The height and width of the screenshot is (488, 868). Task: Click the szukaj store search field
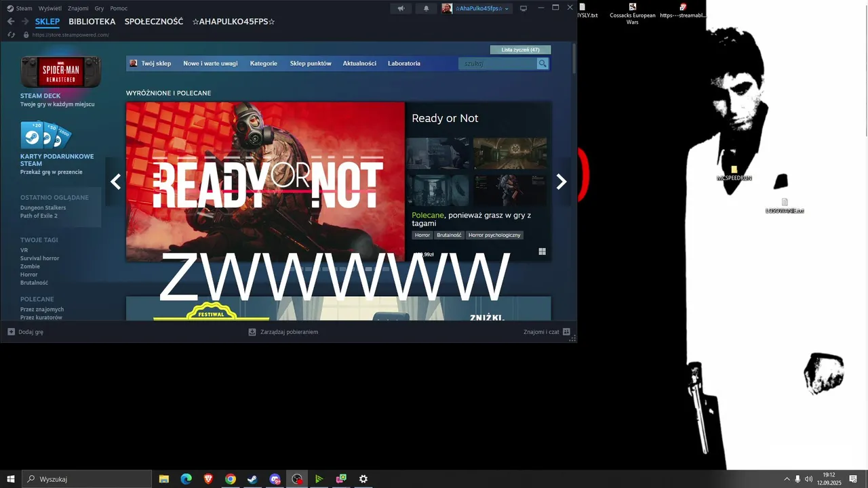pos(497,63)
